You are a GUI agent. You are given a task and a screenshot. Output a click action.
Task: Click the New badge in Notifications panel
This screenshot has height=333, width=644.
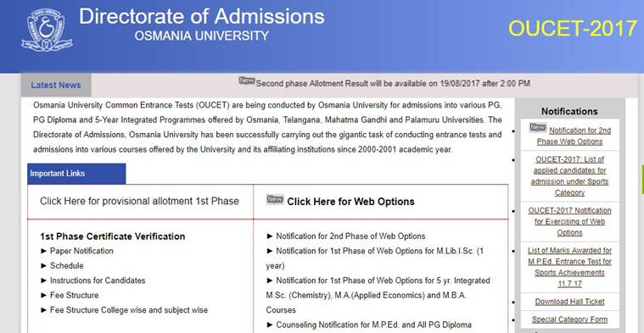(x=538, y=128)
